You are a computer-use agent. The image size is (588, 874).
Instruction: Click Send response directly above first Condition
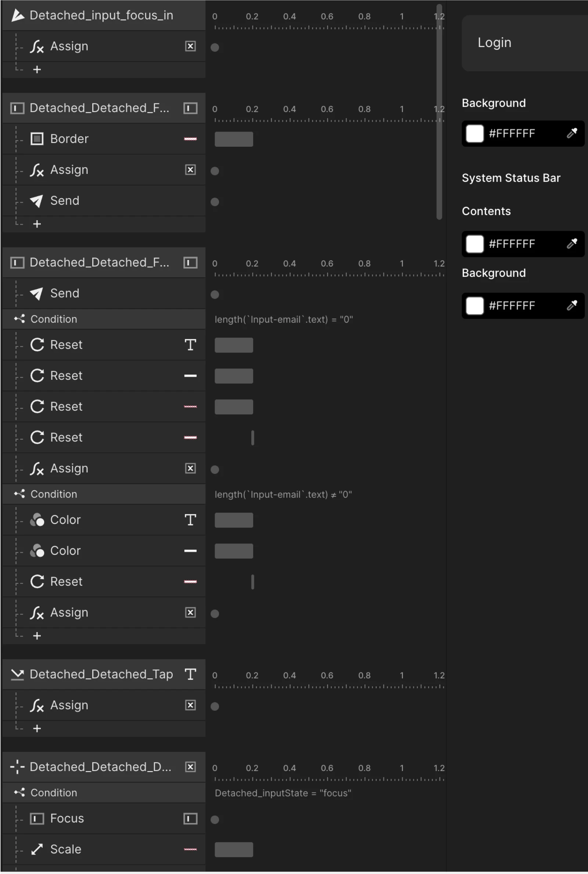pyautogui.click(x=104, y=293)
